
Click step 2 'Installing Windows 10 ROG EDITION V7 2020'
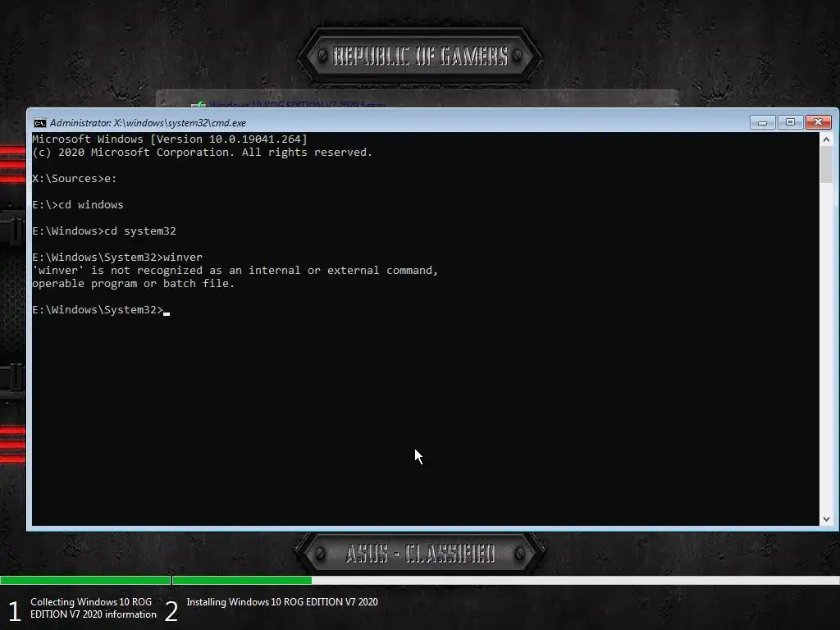point(282,602)
